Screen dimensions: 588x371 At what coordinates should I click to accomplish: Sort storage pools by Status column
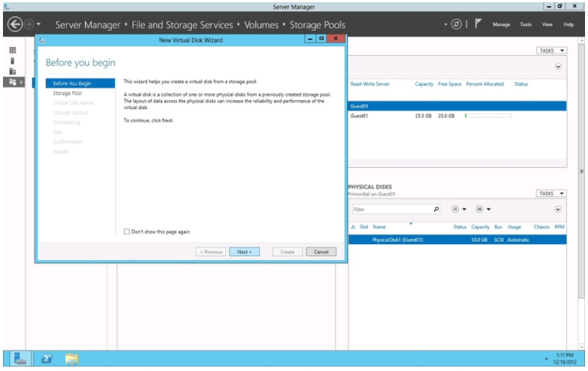(521, 84)
